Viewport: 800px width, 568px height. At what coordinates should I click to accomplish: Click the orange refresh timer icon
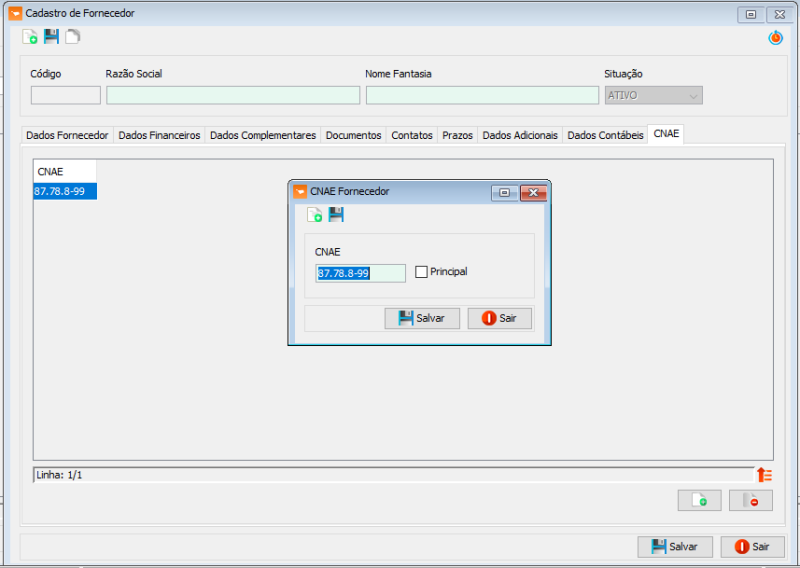coord(776,38)
